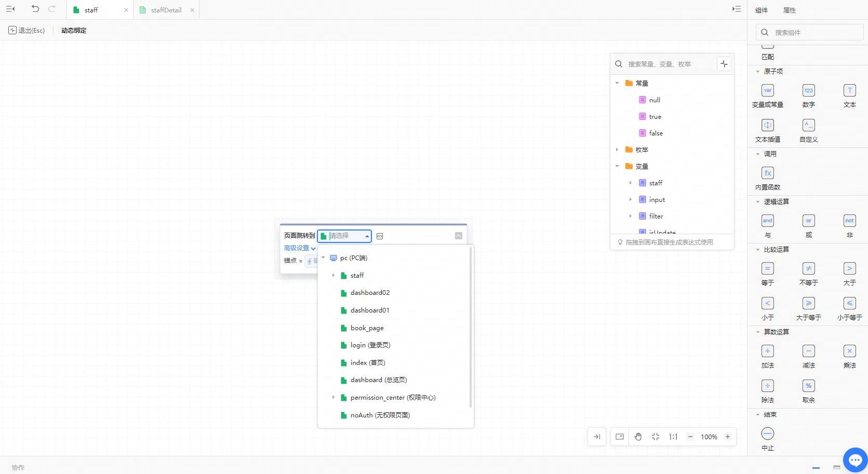Click the zoom in plus button
The image size is (868, 474).
point(728,437)
